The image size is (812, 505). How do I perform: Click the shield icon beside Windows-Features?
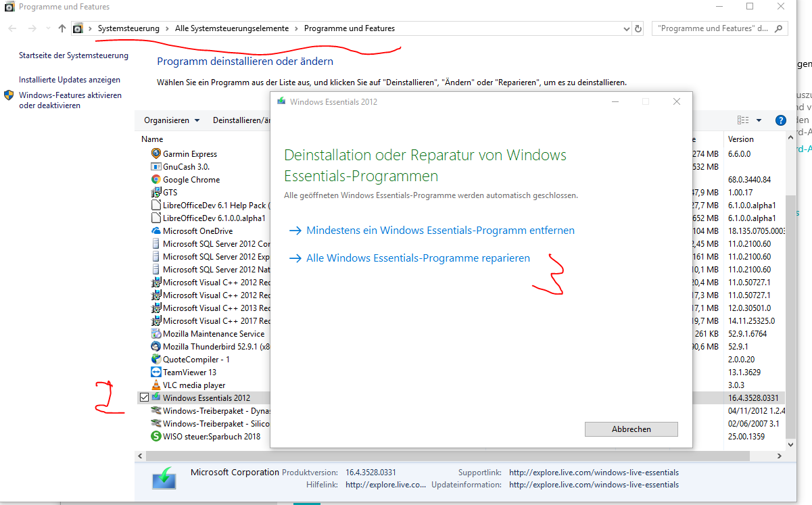(9, 95)
